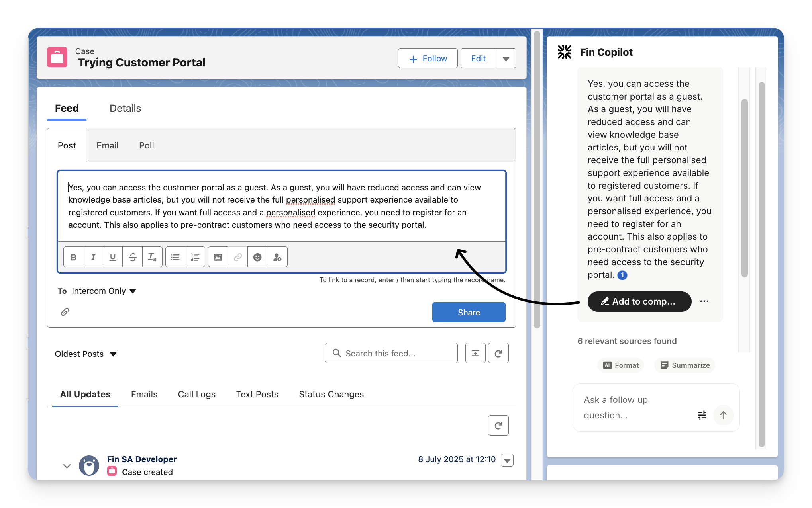Select the Email publisher tab
This screenshot has height=508, width=812.
pos(107,145)
